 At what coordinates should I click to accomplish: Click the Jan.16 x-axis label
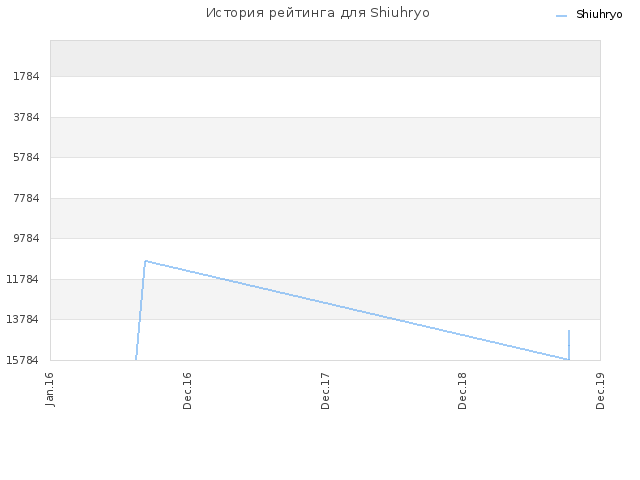49,389
